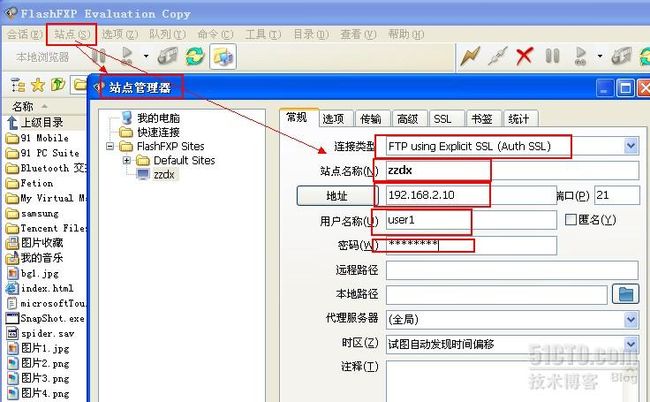650x402 pixels.
Task: Click the go-up-folder green arrow icon
Action: tap(58, 85)
